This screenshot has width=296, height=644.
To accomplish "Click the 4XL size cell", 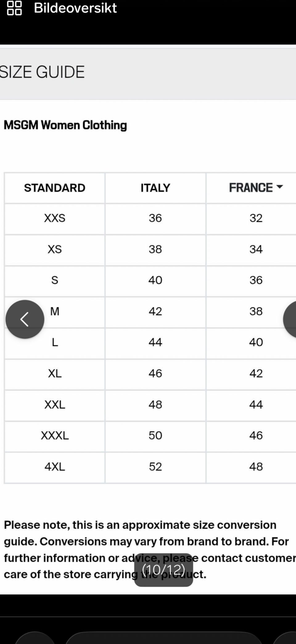I will pos(55,467).
